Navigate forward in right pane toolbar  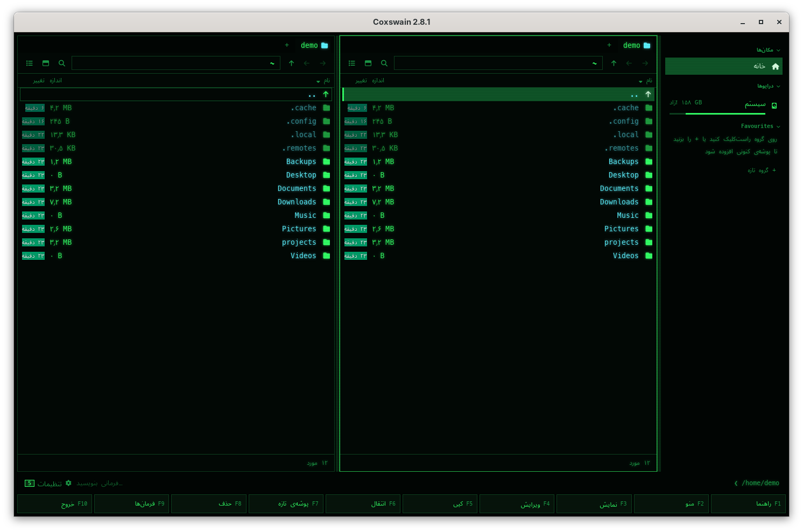click(645, 63)
